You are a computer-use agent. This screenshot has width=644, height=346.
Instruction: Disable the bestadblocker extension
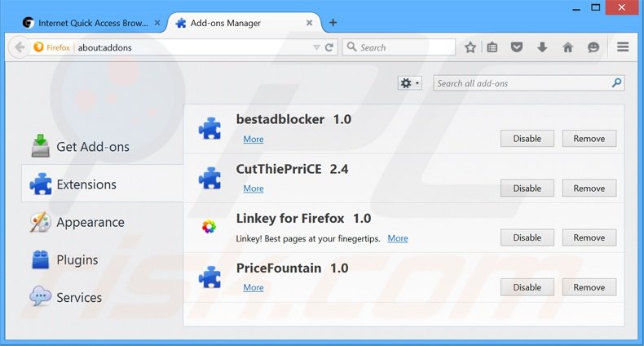[527, 139]
